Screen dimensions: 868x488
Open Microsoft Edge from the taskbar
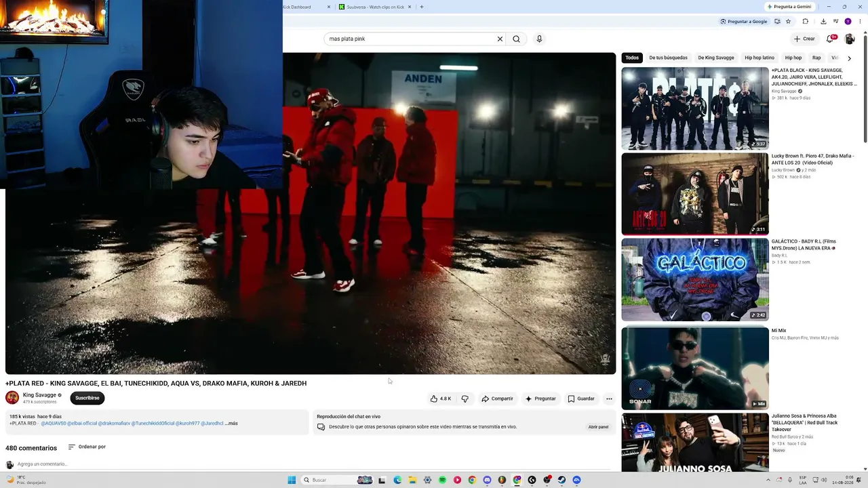(397, 480)
